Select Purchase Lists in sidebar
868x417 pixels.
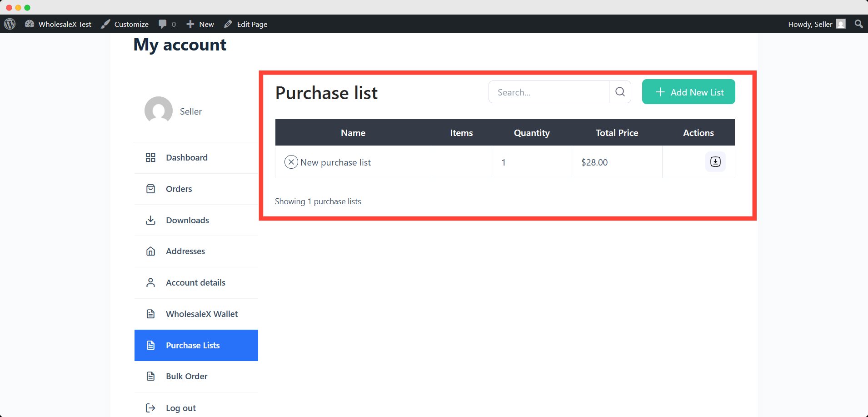[196, 345]
